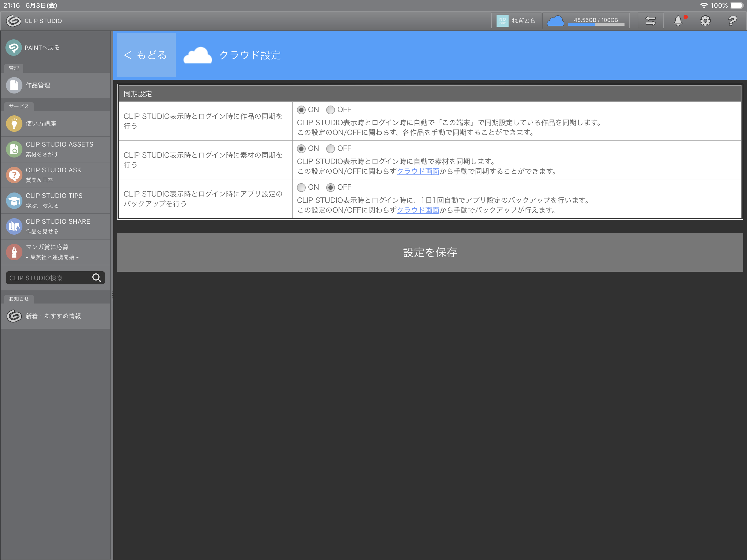Viewport: 747px width, 560px height.
Task: Click the search magnifier icon
Action: 97,278
